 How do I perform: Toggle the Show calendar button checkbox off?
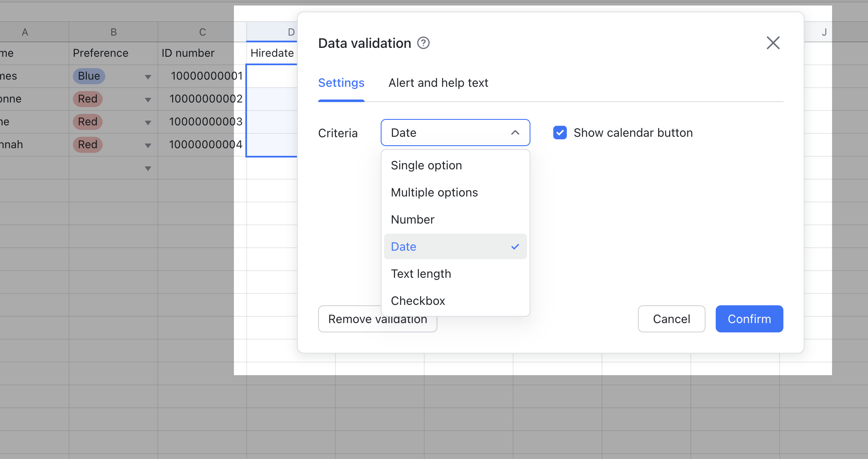[560, 133]
